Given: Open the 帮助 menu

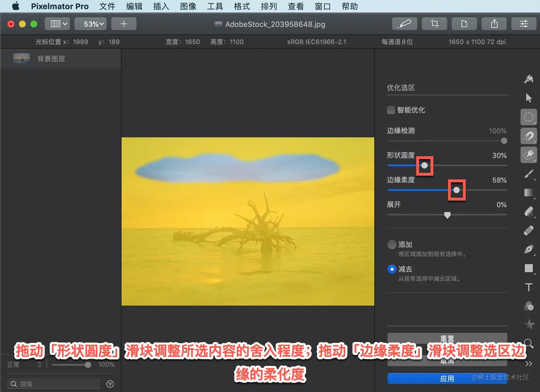Looking at the screenshot, I should click(350, 6).
